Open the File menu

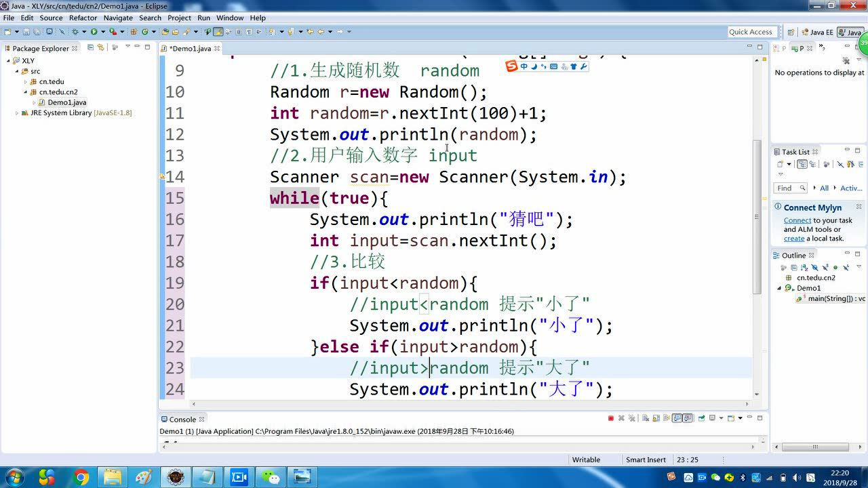coord(9,18)
